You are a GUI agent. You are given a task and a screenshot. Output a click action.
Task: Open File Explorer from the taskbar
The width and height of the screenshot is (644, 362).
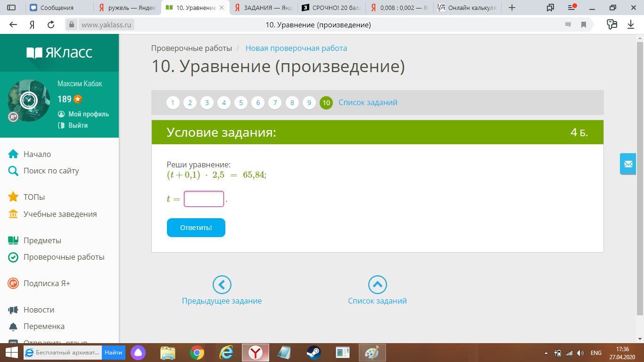point(168,353)
